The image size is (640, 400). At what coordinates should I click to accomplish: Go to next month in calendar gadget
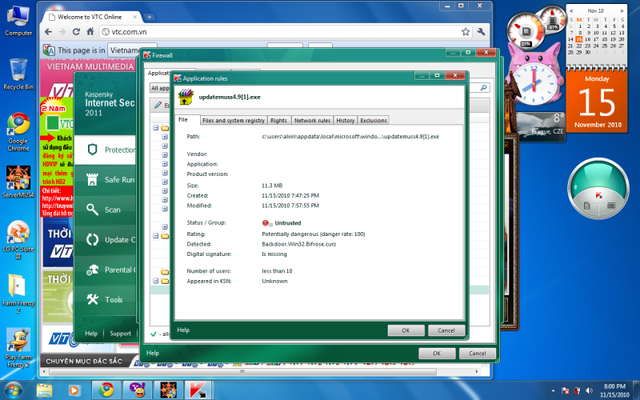622,11
